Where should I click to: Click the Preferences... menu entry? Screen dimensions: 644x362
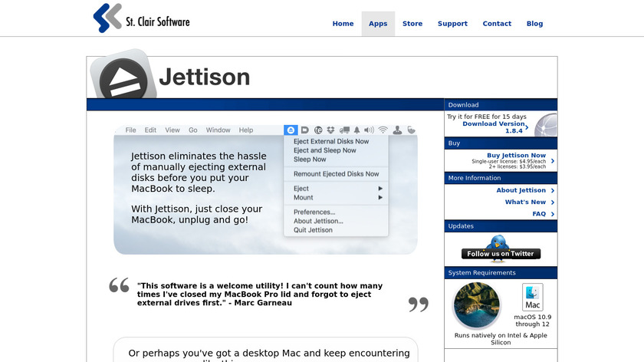[x=314, y=212]
